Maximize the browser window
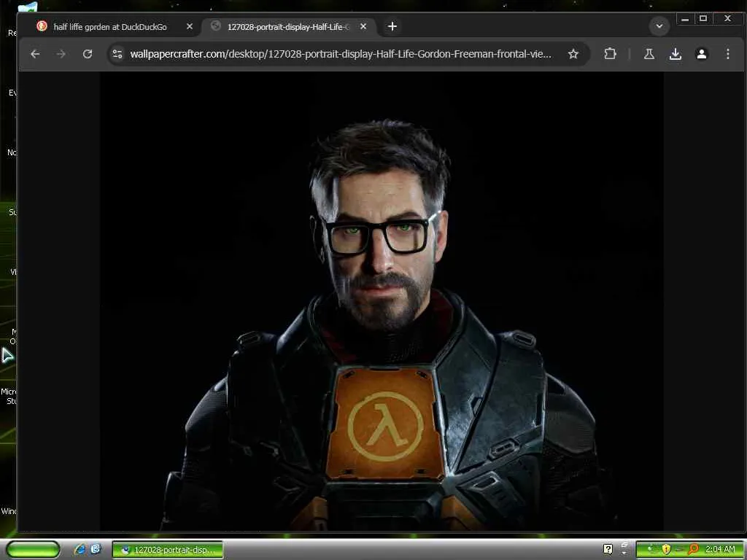Viewport: 747px width, 560px height. coord(703,19)
